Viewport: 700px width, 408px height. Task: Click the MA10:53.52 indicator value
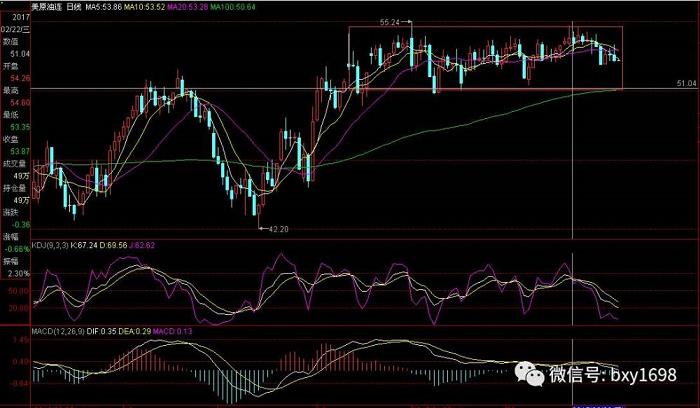point(144,8)
